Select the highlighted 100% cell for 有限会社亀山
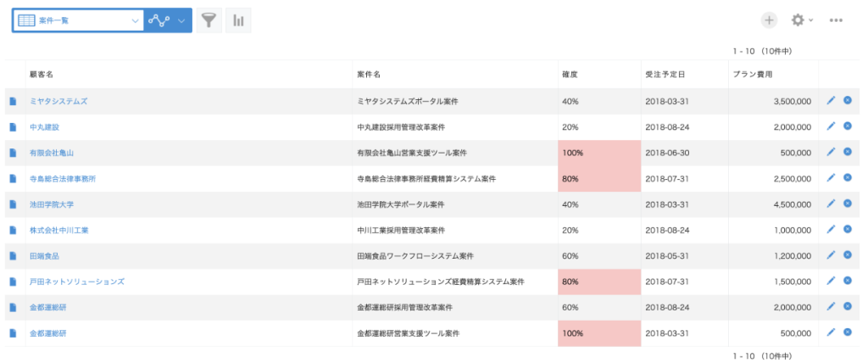868x363 pixels. pyautogui.click(x=599, y=153)
